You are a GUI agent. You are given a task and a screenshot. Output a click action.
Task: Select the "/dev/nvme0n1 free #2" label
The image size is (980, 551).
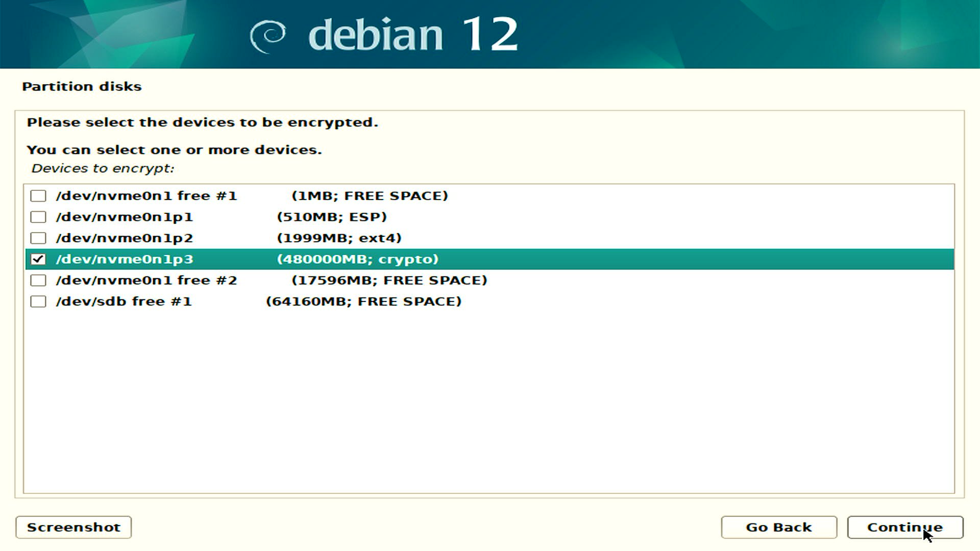146,281
